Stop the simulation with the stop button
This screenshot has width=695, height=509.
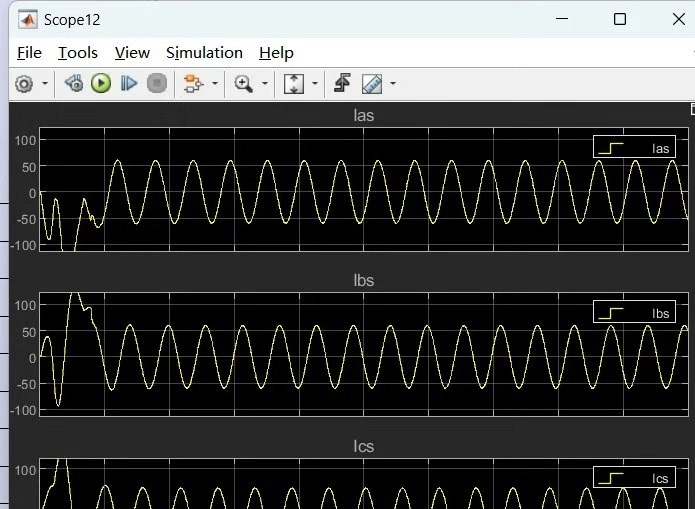157,83
